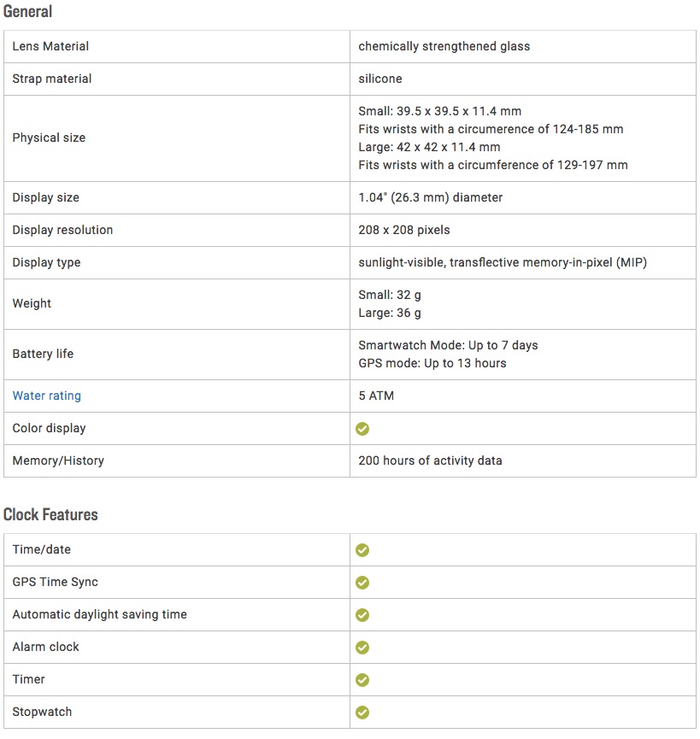Select the Clock Features section heading
Image resolution: width=700 pixels, height=739 pixels.
tap(50, 514)
